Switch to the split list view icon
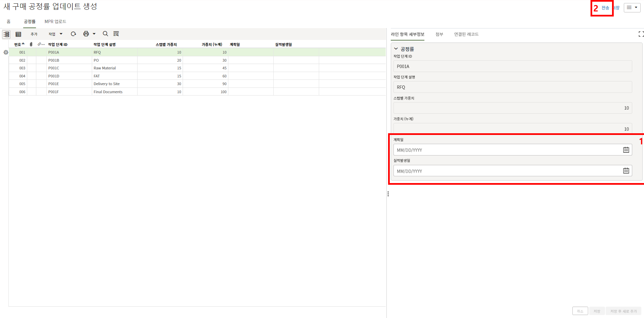Viewport: 644px width, 318px height. tap(6, 34)
